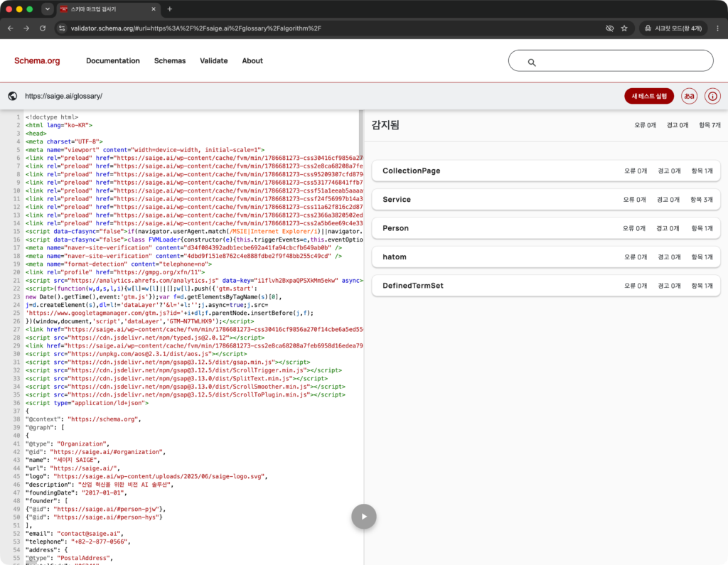The image size is (728, 565).
Task: Click the meta charset UTF-8 line
Action: point(64,141)
